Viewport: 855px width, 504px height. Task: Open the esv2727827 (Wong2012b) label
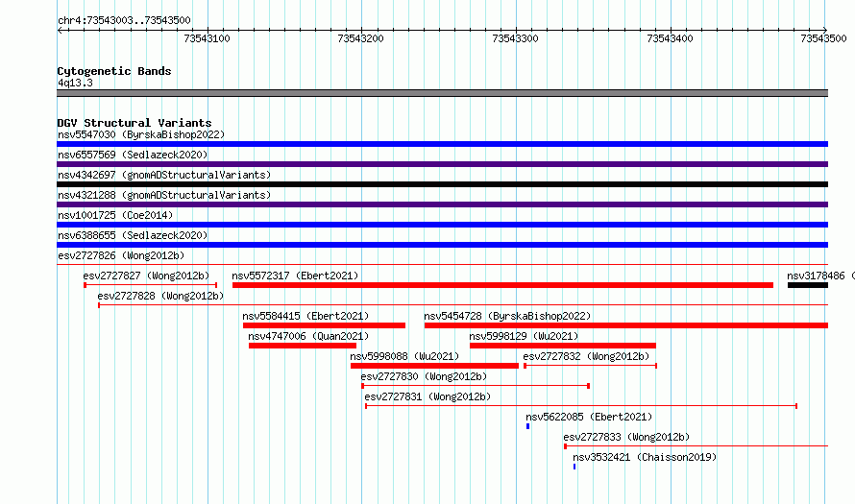[146, 276]
